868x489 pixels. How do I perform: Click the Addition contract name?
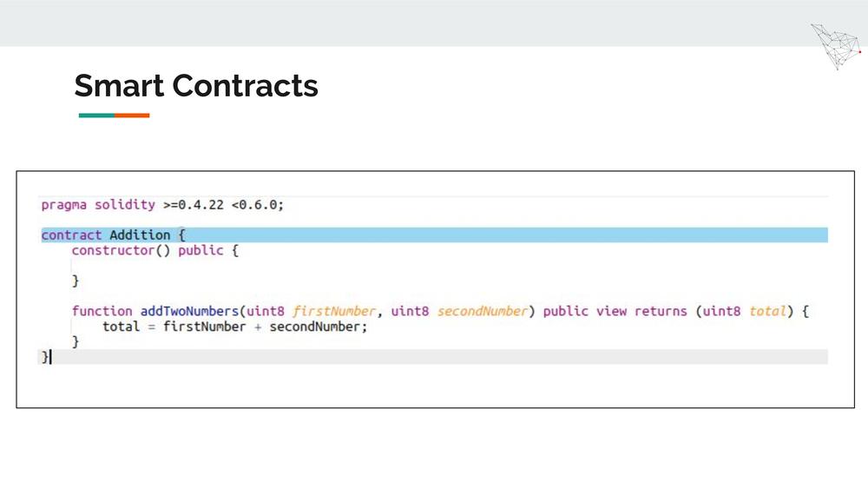(140, 235)
